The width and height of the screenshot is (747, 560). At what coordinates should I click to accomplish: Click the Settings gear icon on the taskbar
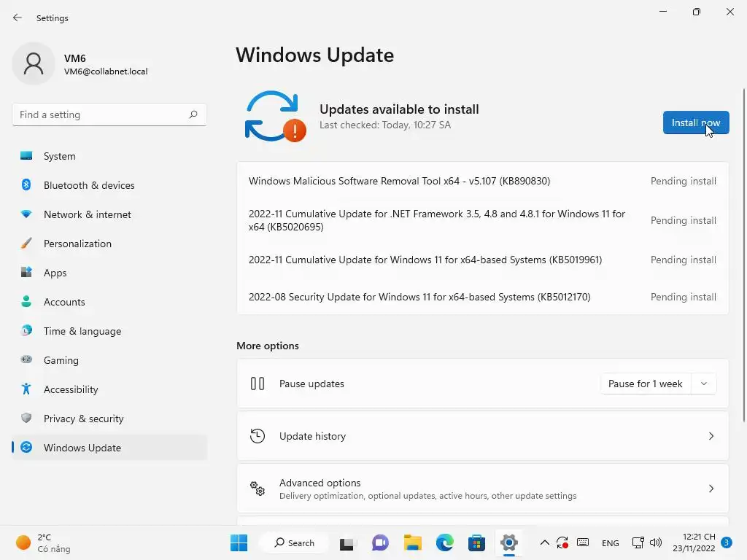click(x=508, y=542)
